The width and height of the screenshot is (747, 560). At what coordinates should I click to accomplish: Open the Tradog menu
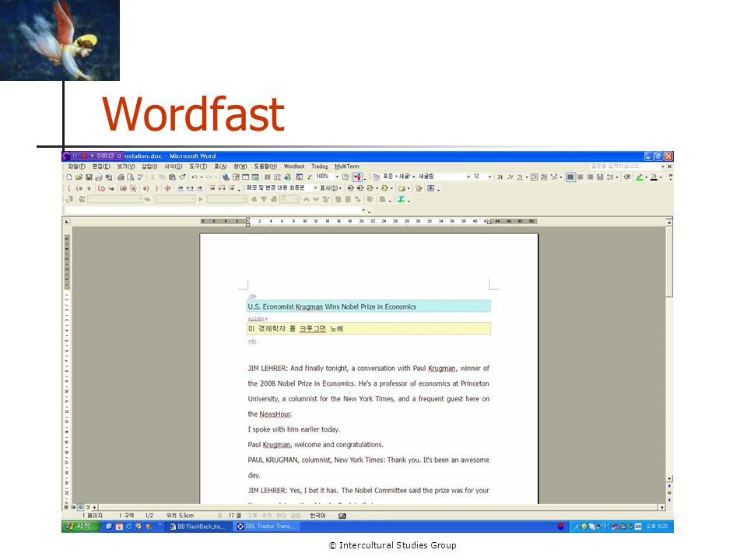[x=320, y=166]
